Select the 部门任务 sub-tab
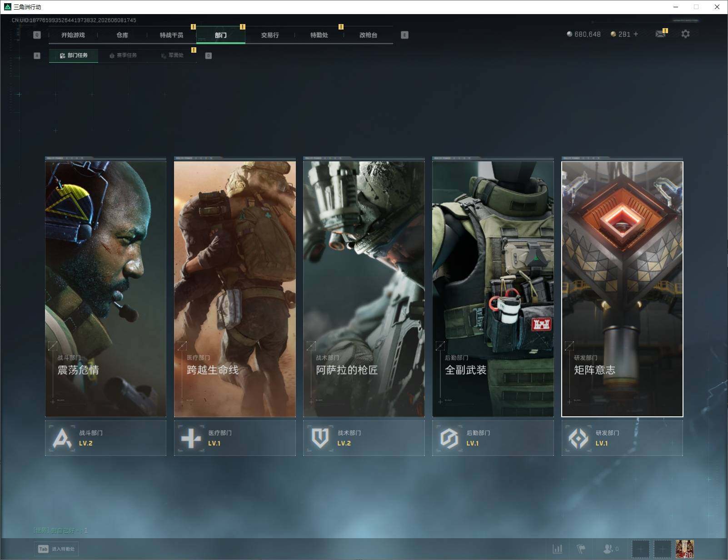 click(x=74, y=55)
